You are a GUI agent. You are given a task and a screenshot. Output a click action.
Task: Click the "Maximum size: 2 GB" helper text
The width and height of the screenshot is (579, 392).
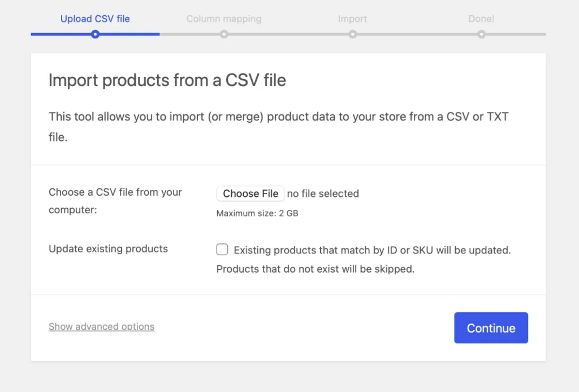tap(257, 213)
